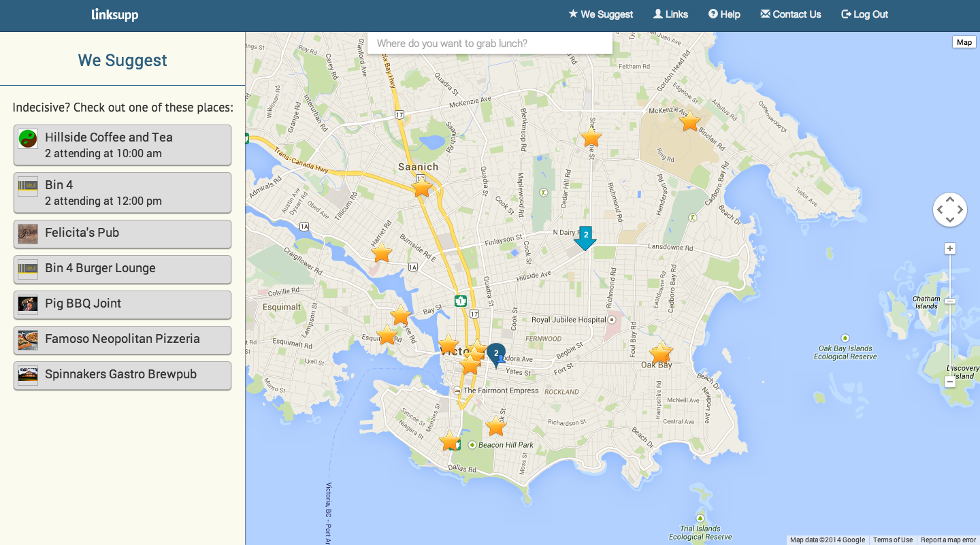Pick Pig BBQ Joint from suggestions
Image resolution: width=980 pixels, height=545 pixels.
(x=122, y=305)
